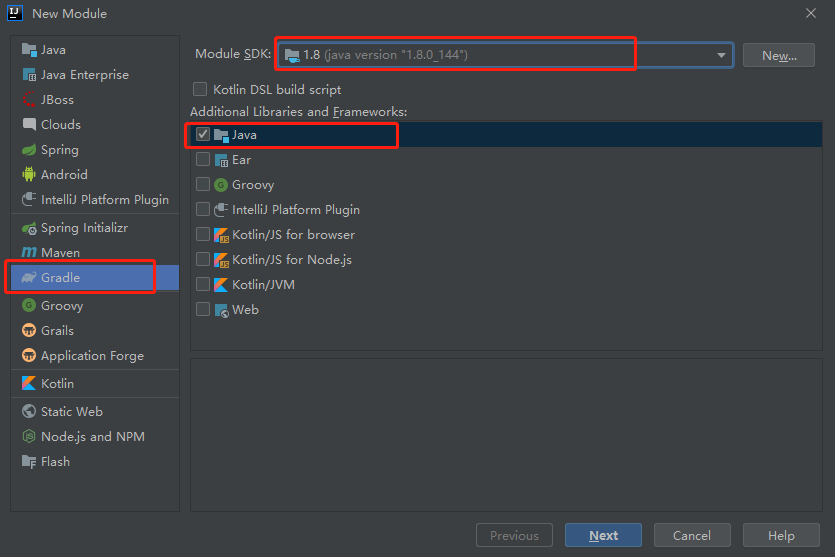The height and width of the screenshot is (557, 835).
Task: Check Kotlin/JS for browser checkbox
Action: 203,234
